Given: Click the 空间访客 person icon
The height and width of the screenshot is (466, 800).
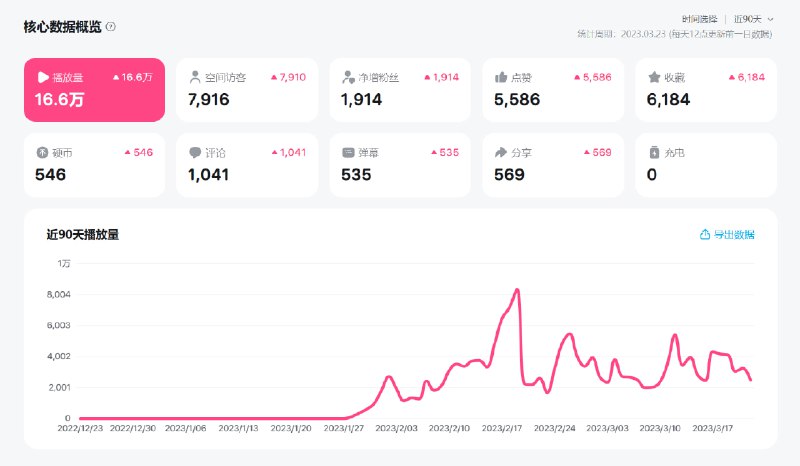Looking at the screenshot, I should pyautogui.click(x=195, y=77).
